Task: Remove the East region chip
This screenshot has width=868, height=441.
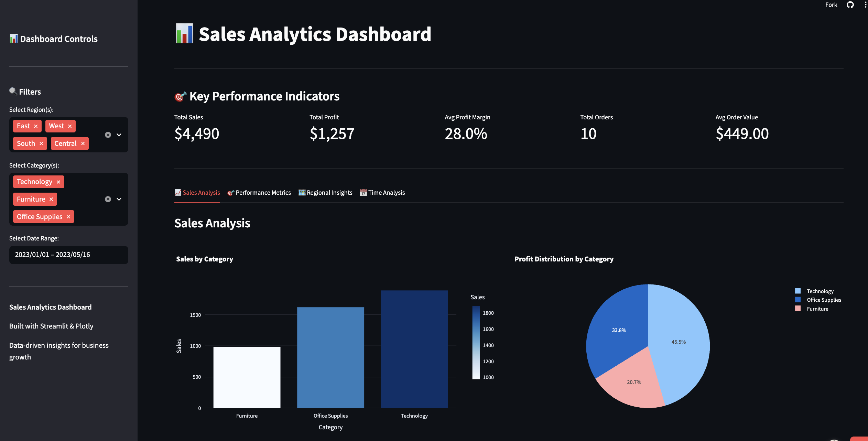Action: click(x=36, y=126)
